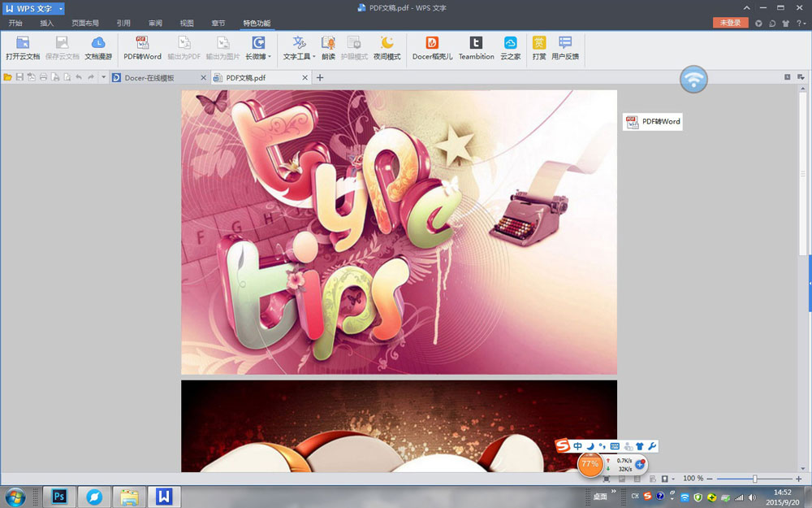The height and width of the screenshot is (508, 812).
Task: Start the 朗读 read-aloud feature
Action: tap(328, 48)
